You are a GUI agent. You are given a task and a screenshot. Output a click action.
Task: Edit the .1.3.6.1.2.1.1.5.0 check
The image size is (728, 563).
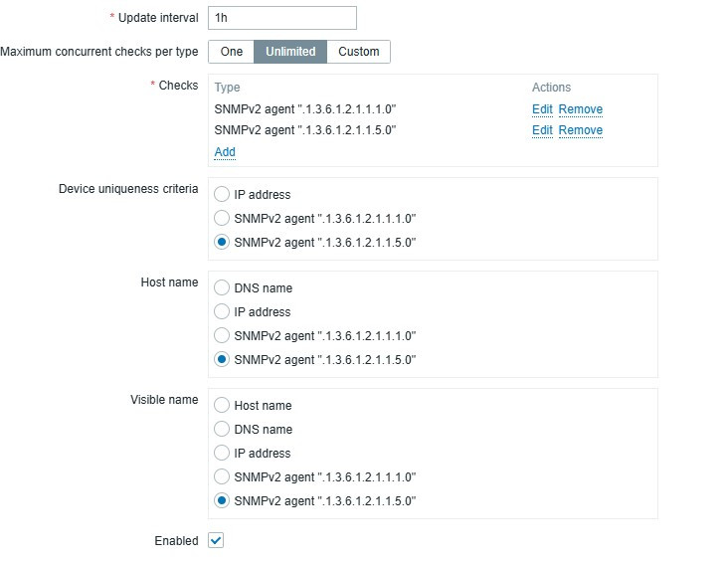click(x=542, y=130)
